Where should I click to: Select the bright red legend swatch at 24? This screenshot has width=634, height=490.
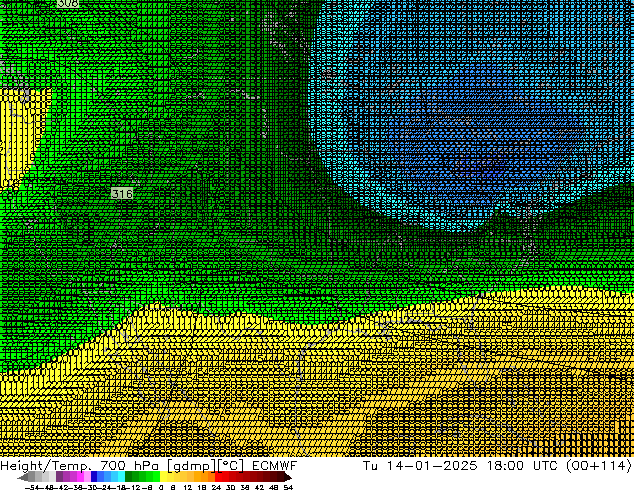point(218,477)
